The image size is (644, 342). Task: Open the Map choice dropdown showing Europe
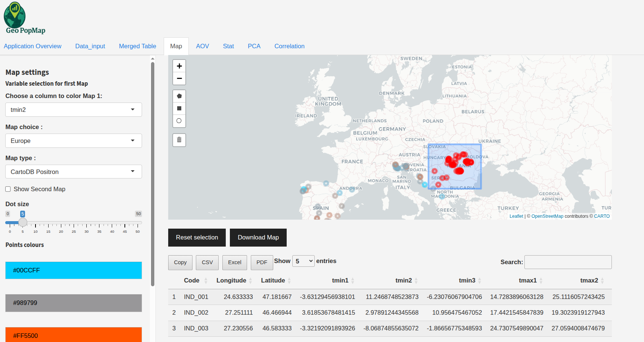[x=74, y=141]
